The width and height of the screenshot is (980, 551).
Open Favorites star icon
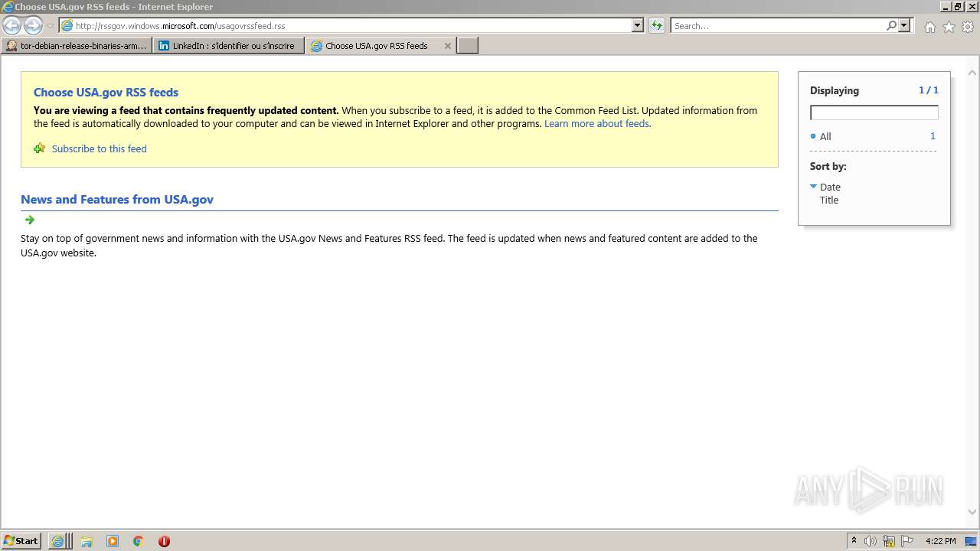(x=949, y=27)
